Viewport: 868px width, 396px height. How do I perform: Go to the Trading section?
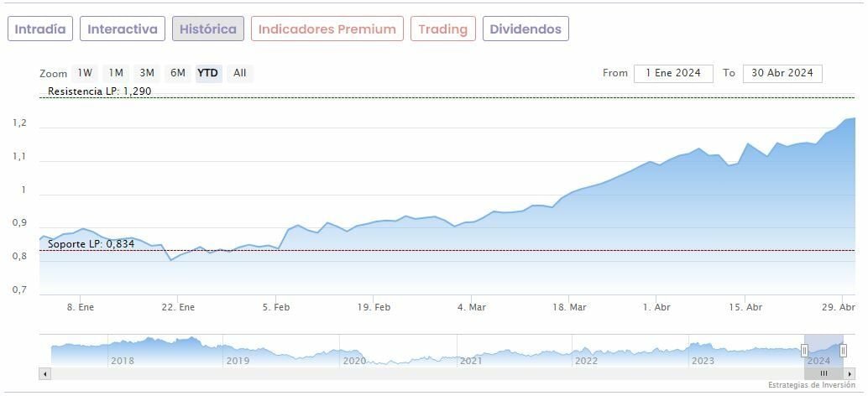pos(442,29)
